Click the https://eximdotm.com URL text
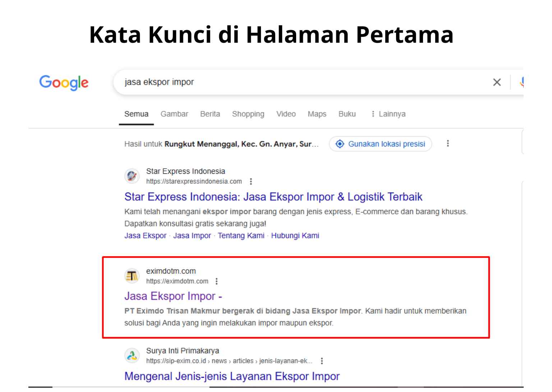This screenshot has height=392, width=552. click(x=177, y=281)
